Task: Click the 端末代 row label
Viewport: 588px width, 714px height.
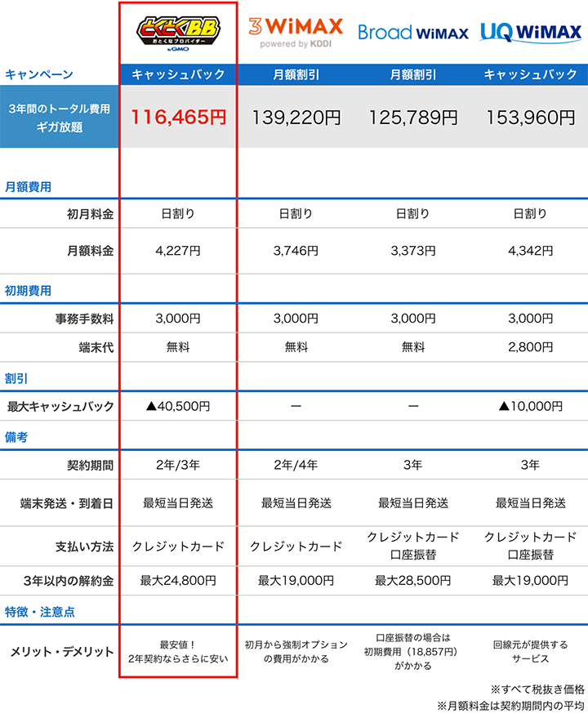Action: (x=96, y=347)
